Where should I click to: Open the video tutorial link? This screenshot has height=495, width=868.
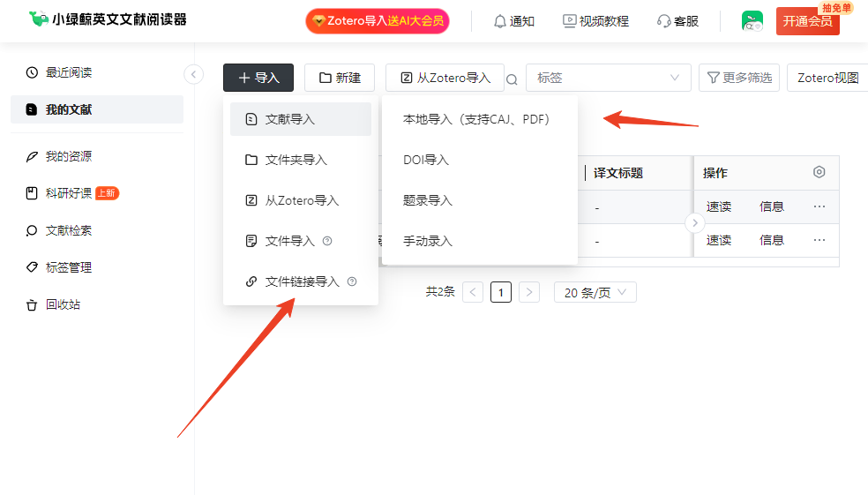(x=595, y=21)
